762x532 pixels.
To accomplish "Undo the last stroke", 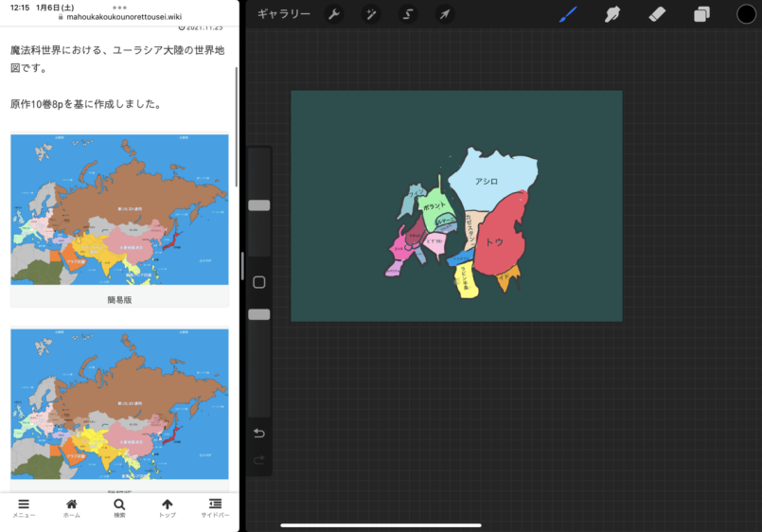I will point(259,433).
